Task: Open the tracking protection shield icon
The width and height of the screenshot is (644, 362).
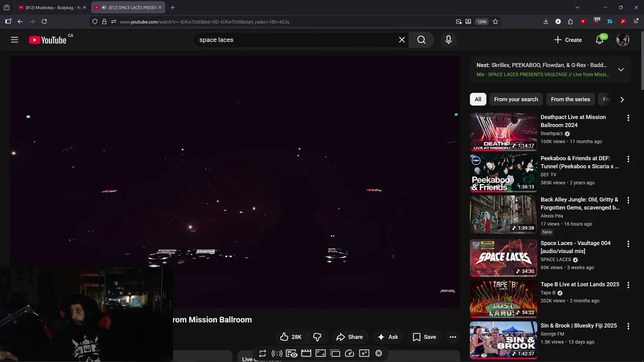Action: [95, 22]
